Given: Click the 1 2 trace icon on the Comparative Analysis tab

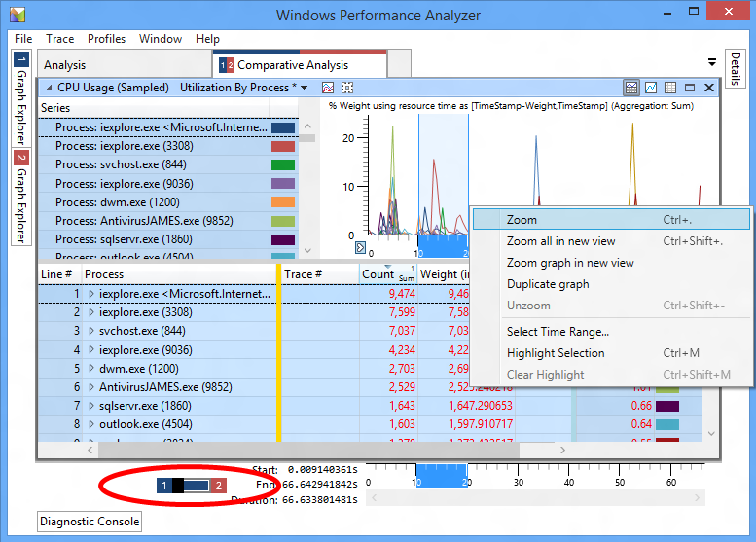Looking at the screenshot, I should pyautogui.click(x=226, y=65).
